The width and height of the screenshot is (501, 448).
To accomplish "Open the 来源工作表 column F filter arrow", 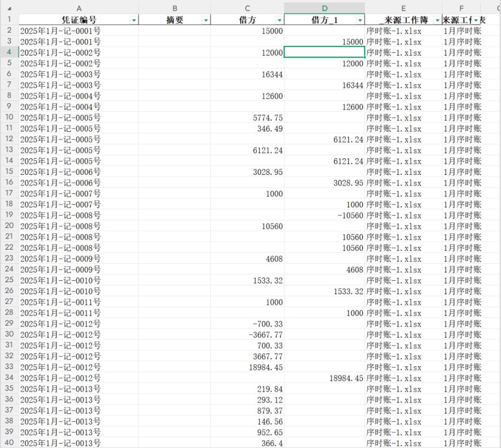I will point(476,20).
